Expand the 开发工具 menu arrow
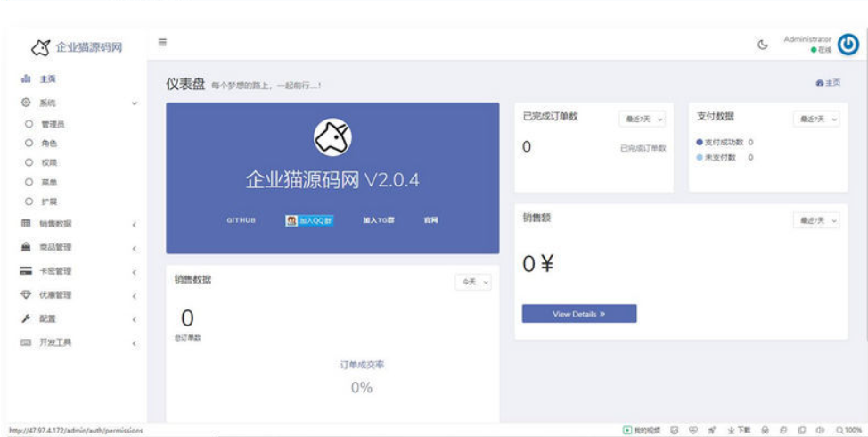The image size is (868, 437). click(x=135, y=343)
